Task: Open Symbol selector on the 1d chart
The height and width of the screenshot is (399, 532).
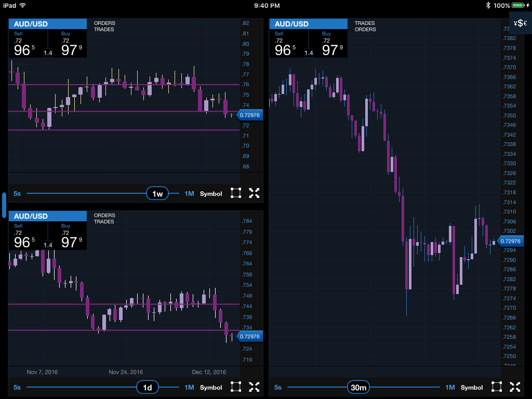Action: tap(211, 387)
